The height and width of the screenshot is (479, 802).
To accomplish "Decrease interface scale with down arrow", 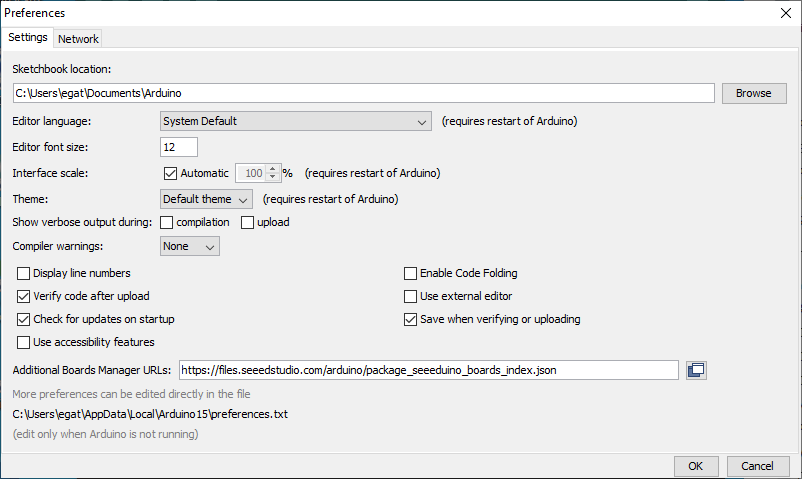I will tap(273, 177).
